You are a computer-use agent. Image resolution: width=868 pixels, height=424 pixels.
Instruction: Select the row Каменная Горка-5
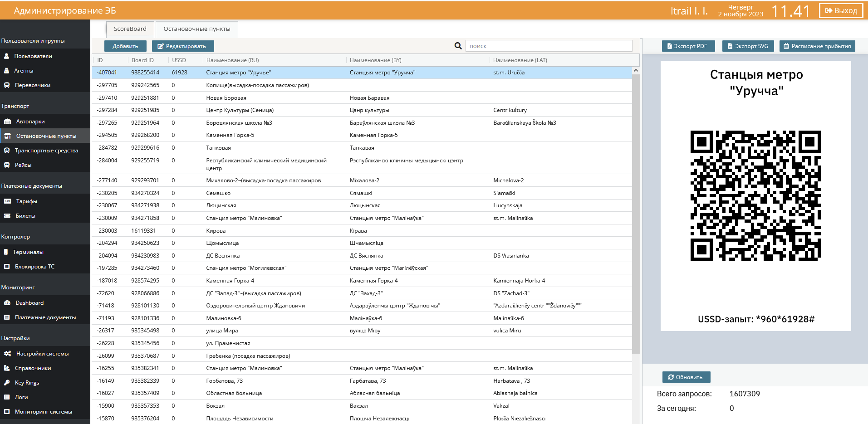click(x=362, y=135)
